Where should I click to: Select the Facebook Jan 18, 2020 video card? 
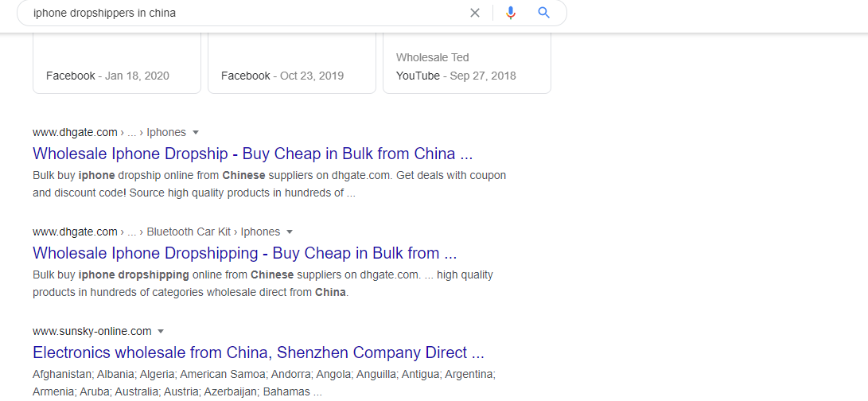[x=117, y=63]
